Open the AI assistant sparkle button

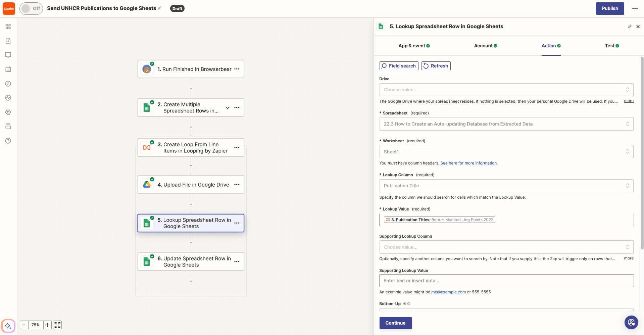coord(8,326)
